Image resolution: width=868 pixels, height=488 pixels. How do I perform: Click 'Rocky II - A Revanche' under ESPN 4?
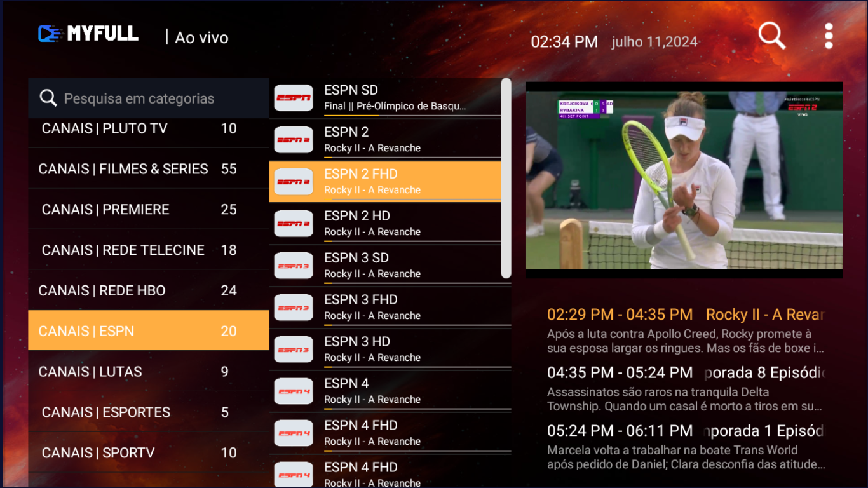pyautogui.click(x=372, y=400)
